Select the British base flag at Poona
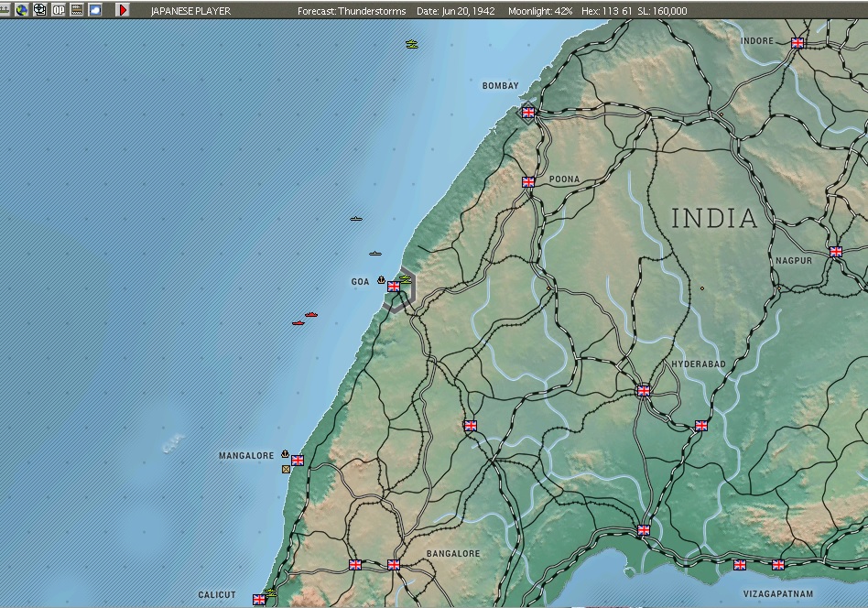This screenshot has width=868, height=608. (528, 181)
